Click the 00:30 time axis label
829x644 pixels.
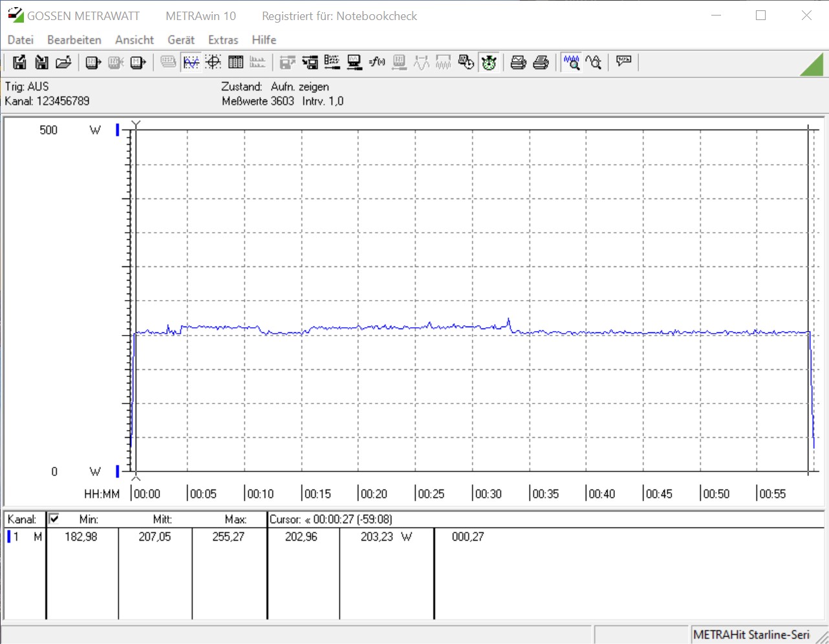pos(488,494)
